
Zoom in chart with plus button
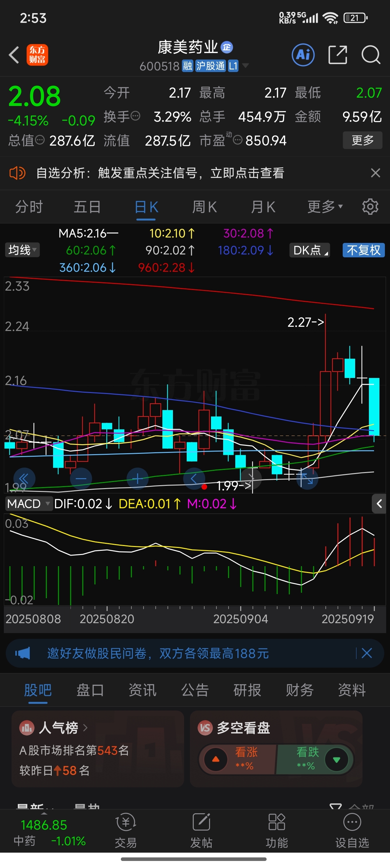[x=138, y=478]
